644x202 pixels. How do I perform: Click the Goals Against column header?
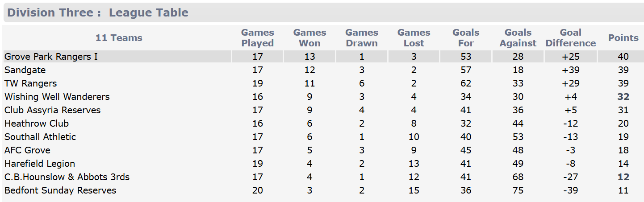click(x=518, y=38)
